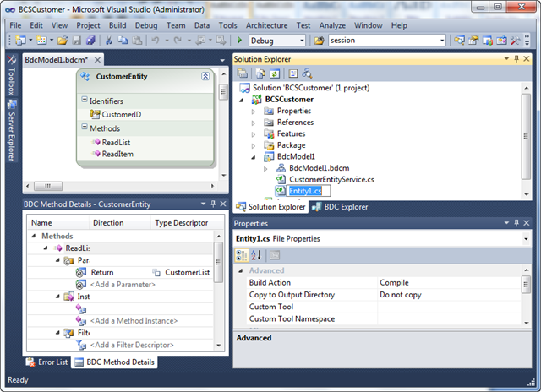
Task: Collapse CustomerEntity shape with chevron icon
Action: 205,76
